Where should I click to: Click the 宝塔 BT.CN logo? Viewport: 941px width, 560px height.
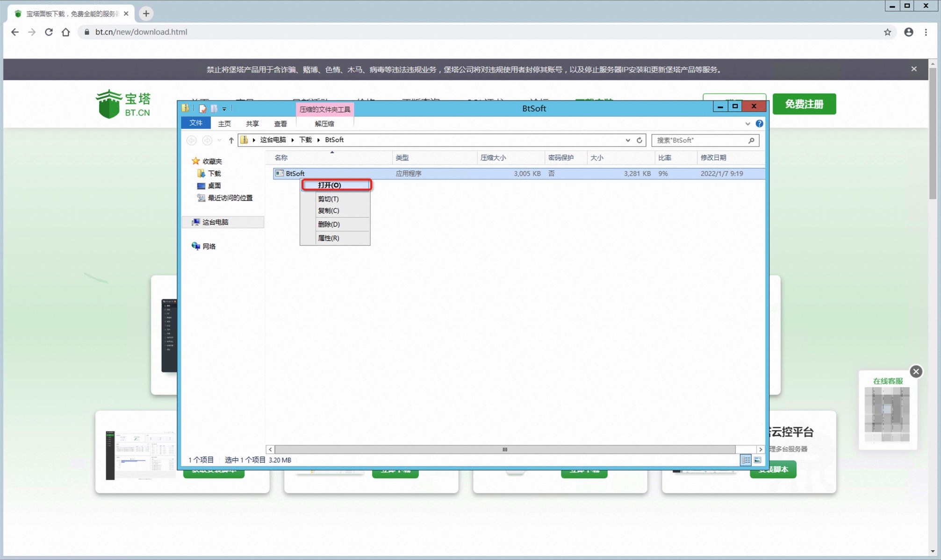pos(123,104)
